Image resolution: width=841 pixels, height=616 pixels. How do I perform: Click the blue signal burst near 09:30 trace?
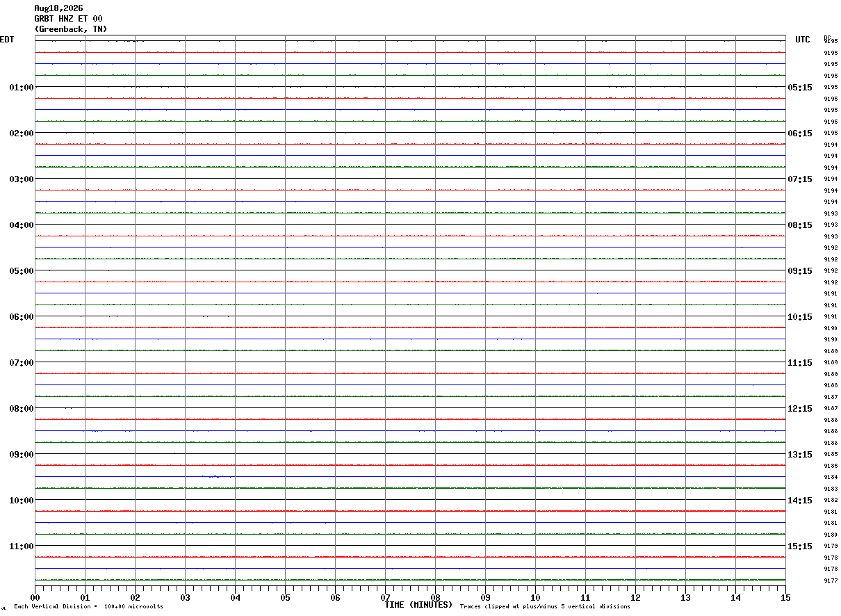point(217,476)
